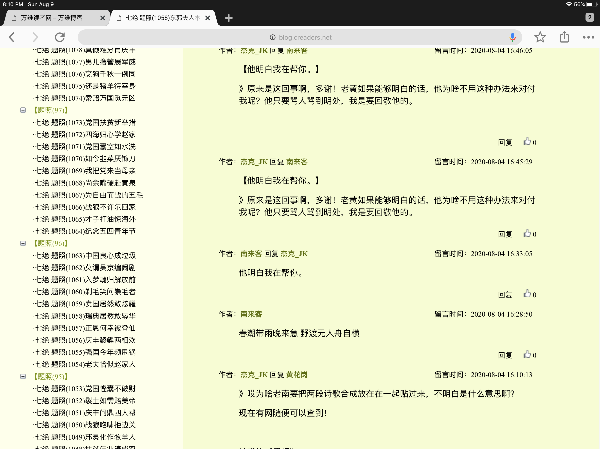Open sidebar entry numbered 1049
This screenshot has width=600, height=449.
tap(85, 437)
